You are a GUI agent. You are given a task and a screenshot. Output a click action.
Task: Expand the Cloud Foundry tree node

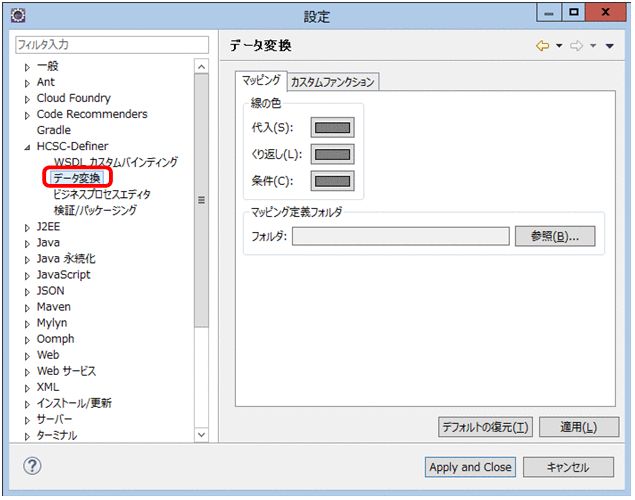pyautogui.click(x=27, y=99)
